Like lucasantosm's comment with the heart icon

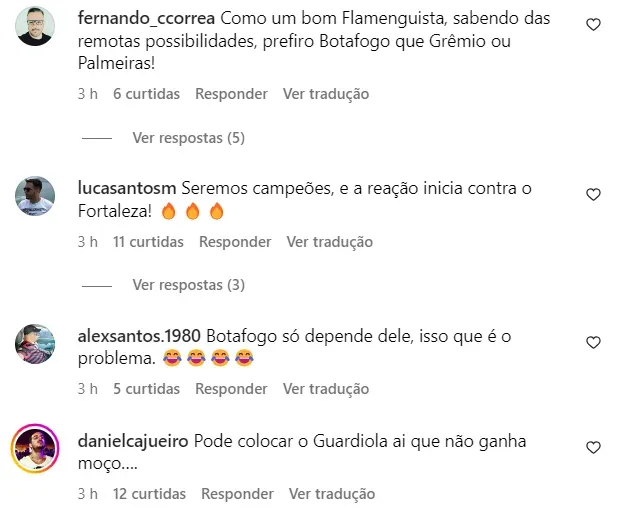[x=593, y=194]
